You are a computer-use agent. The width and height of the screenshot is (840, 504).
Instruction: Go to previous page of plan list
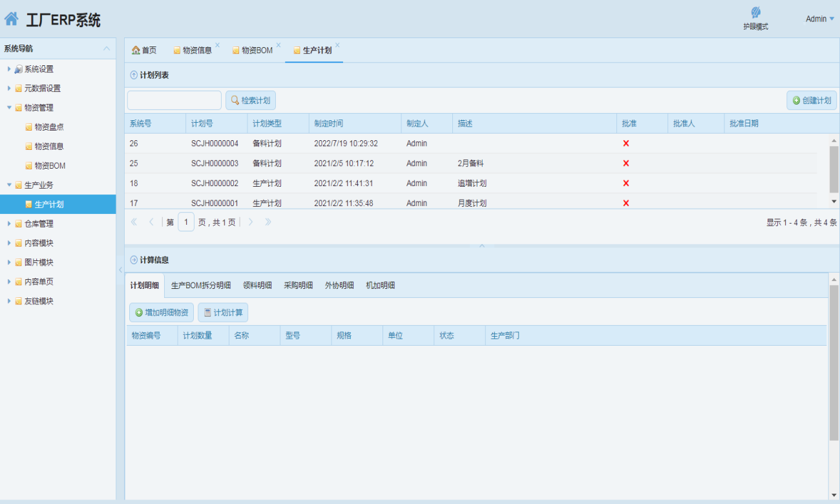click(152, 222)
